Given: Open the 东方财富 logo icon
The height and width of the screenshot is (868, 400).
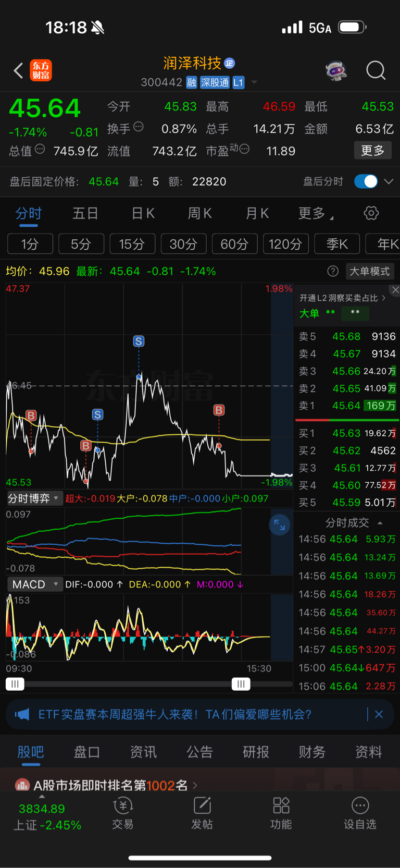Looking at the screenshot, I should (x=41, y=70).
